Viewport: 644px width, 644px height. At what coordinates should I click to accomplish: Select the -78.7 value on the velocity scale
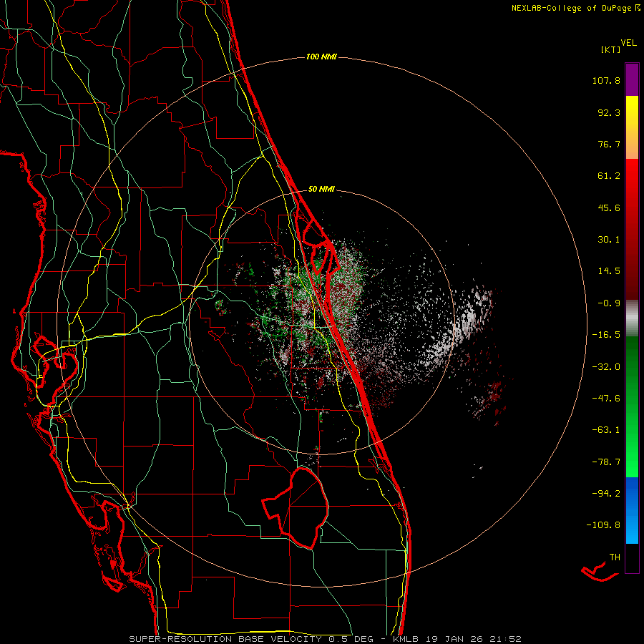click(x=606, y=462)
